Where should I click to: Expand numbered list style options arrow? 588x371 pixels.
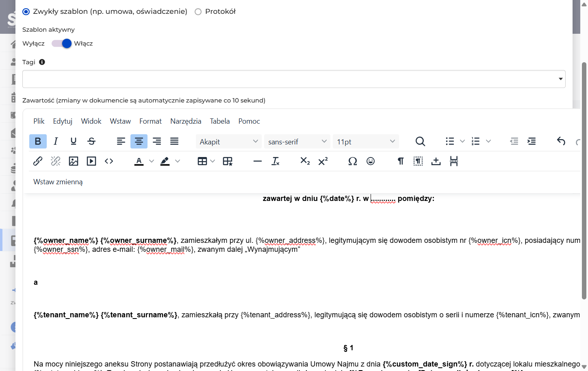pyautogui.click(x=488, y=141)
